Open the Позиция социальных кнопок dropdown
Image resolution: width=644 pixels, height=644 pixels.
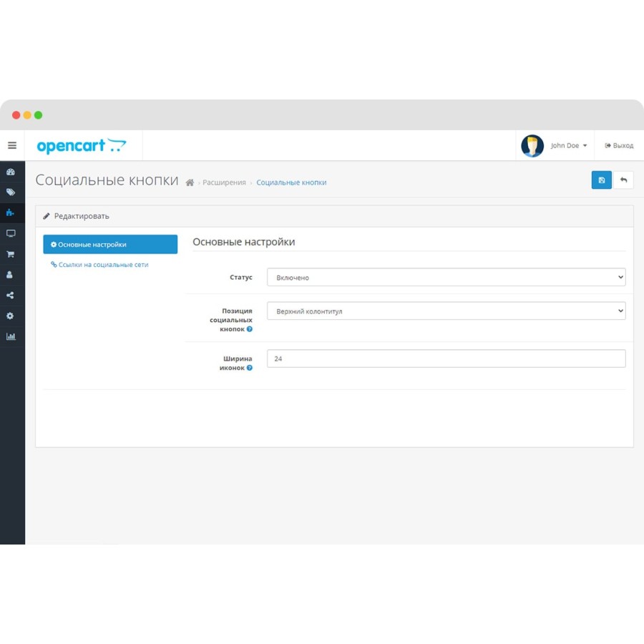pos(446,311)
